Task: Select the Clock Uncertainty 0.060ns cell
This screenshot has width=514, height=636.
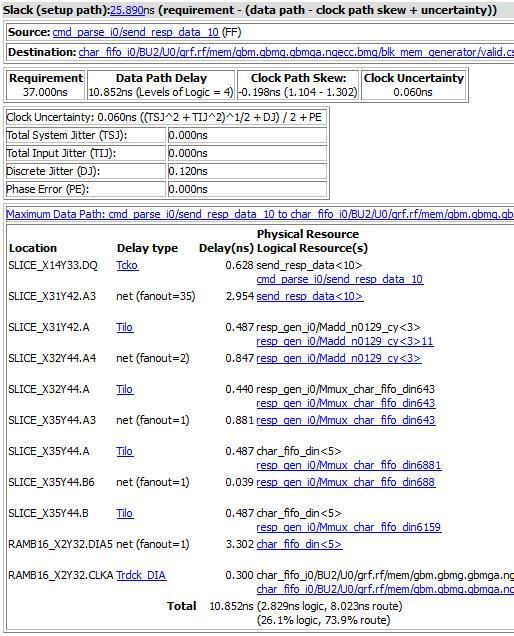Action: (413, 85)
